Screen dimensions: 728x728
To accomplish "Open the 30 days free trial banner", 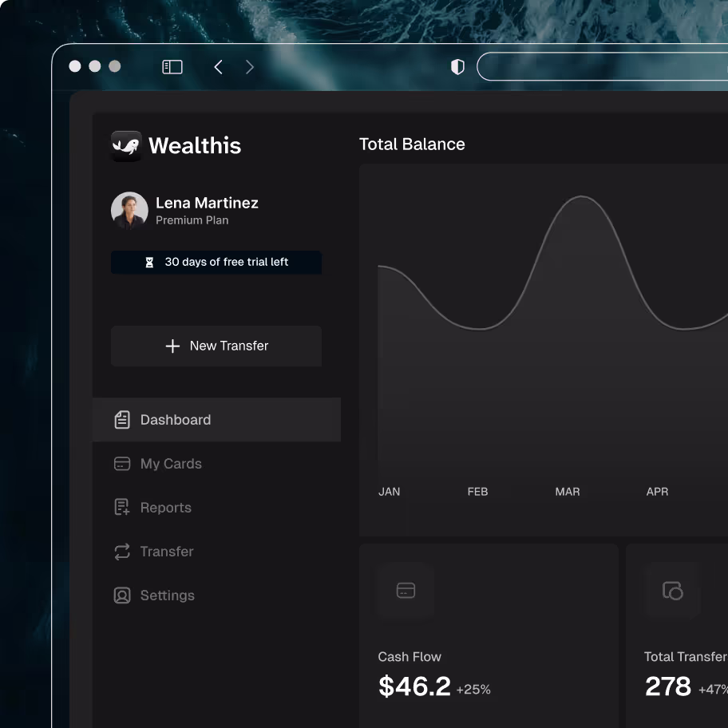I will click(x=216, y=263).
